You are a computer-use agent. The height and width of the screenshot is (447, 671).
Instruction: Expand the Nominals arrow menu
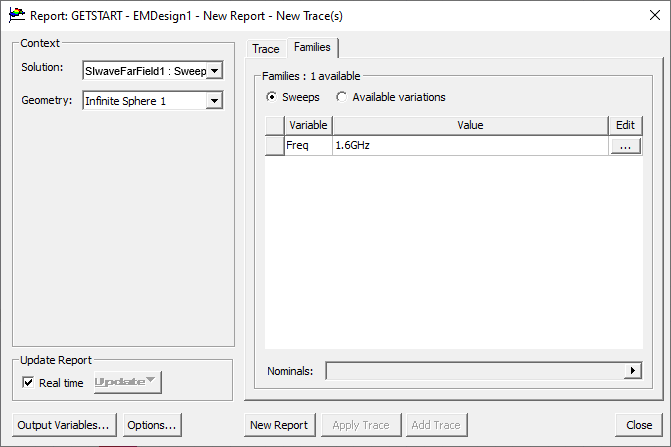[x=632, y=370]
